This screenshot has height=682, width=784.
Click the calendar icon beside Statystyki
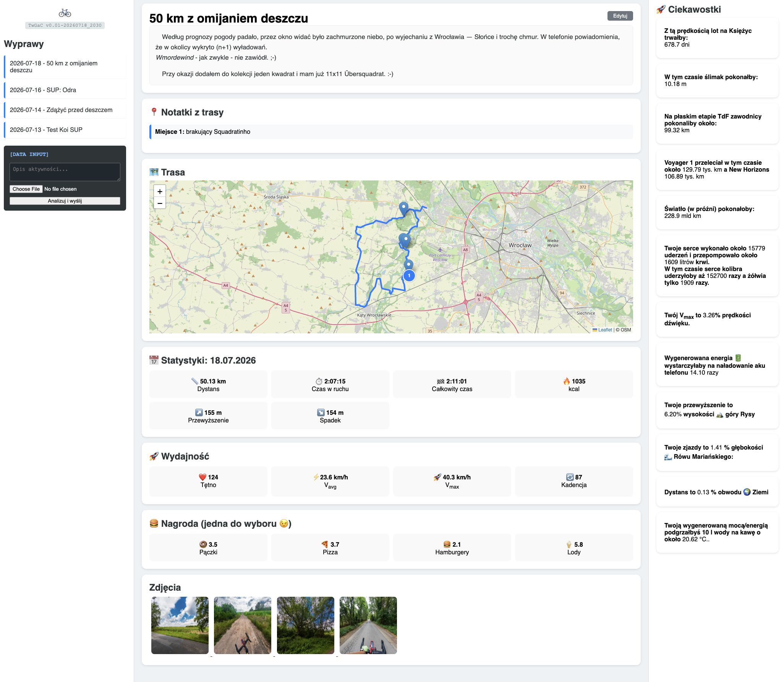[154, 360]
